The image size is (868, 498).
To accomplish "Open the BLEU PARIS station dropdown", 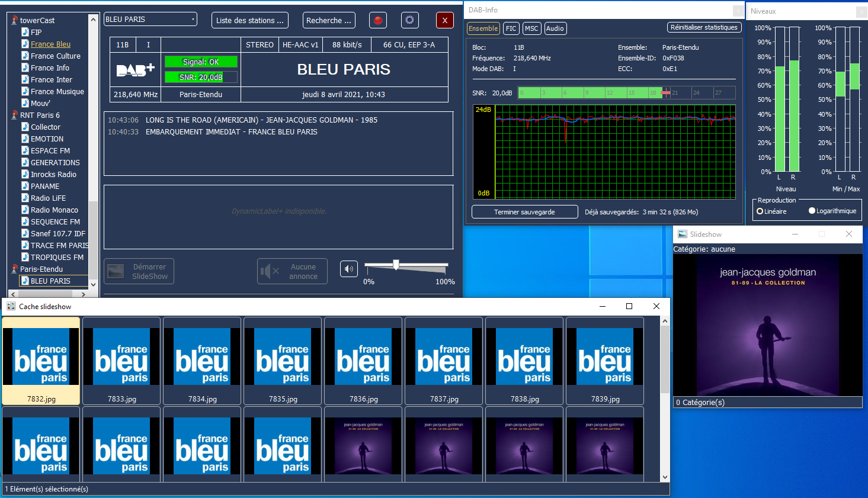I will pos(150,20).
